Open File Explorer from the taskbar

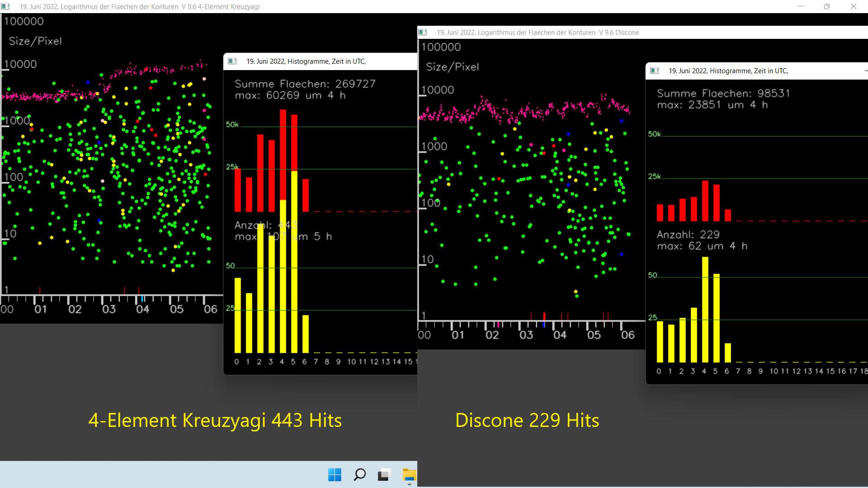[409, 474]
